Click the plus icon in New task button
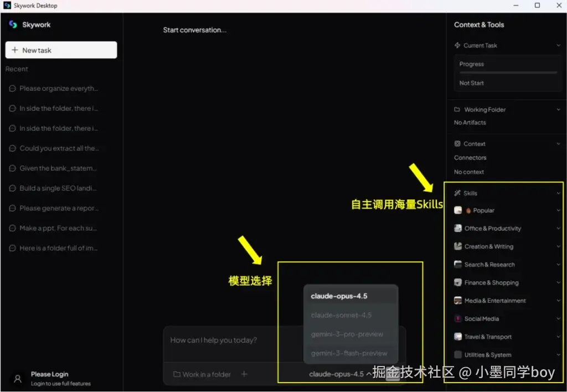 pos(15,50)
